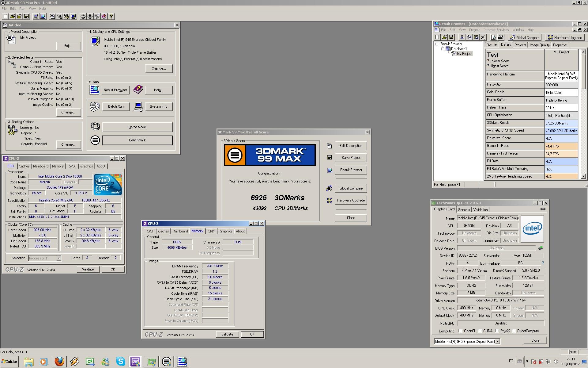The width and height of the screenshot is (588, 368).
Task: Open Processor #1 selection dropdown in CPU-Z
Action: tap(58, 258)
